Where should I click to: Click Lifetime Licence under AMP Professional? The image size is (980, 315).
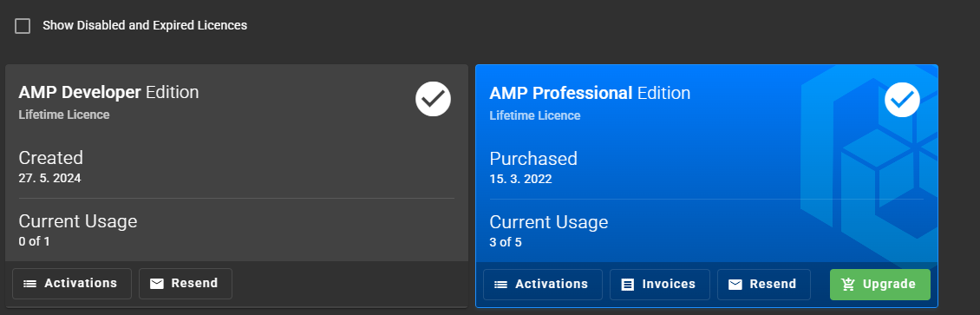(535, 115)
